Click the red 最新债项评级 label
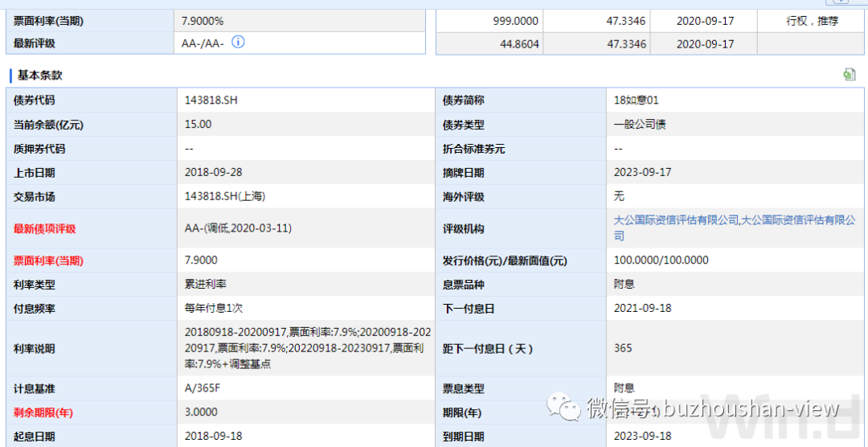This screenshot has height=447, width=868. [x=45, y=228]
